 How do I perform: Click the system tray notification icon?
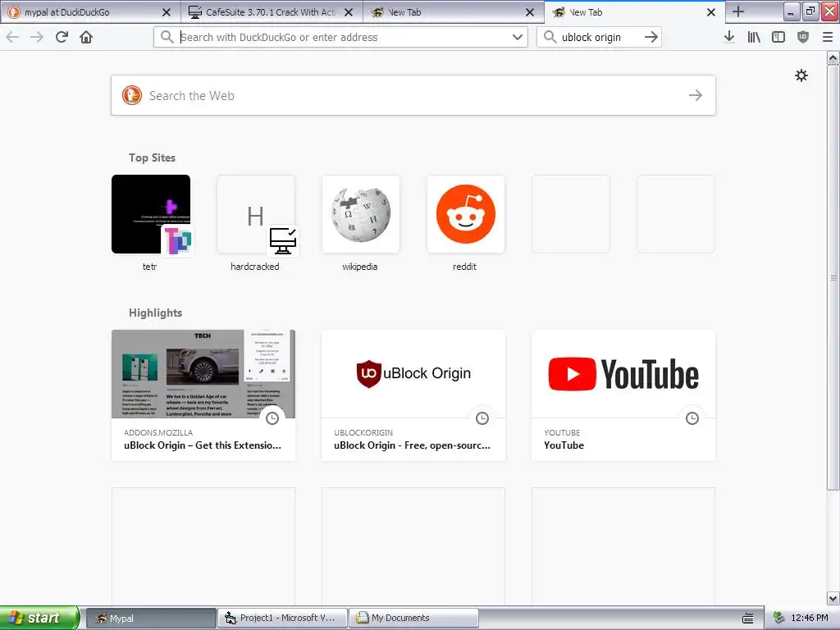(778, 618)
